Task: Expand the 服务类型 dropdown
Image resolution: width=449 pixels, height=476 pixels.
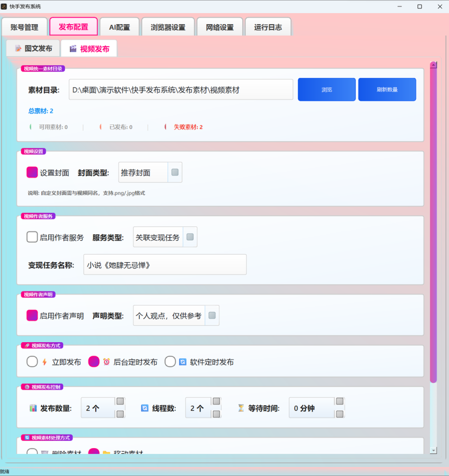Action: point(165,237)
